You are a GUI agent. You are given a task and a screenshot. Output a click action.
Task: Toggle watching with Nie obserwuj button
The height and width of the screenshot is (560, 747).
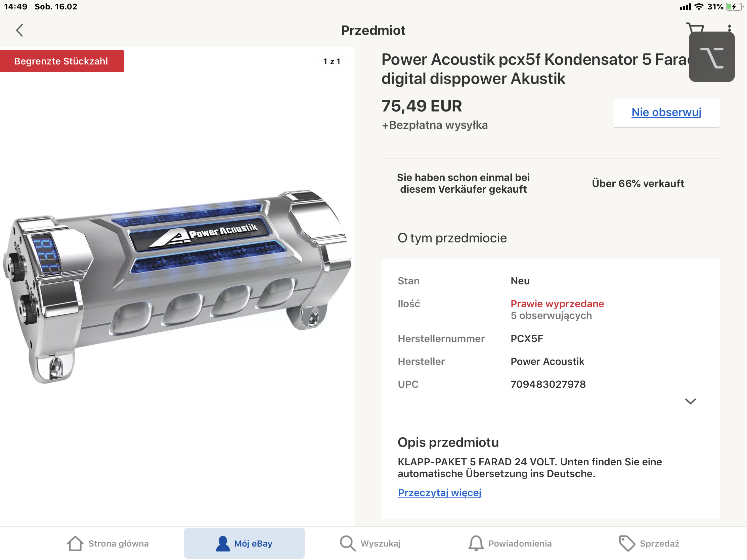pyautogui.click(x=666, y=112)
